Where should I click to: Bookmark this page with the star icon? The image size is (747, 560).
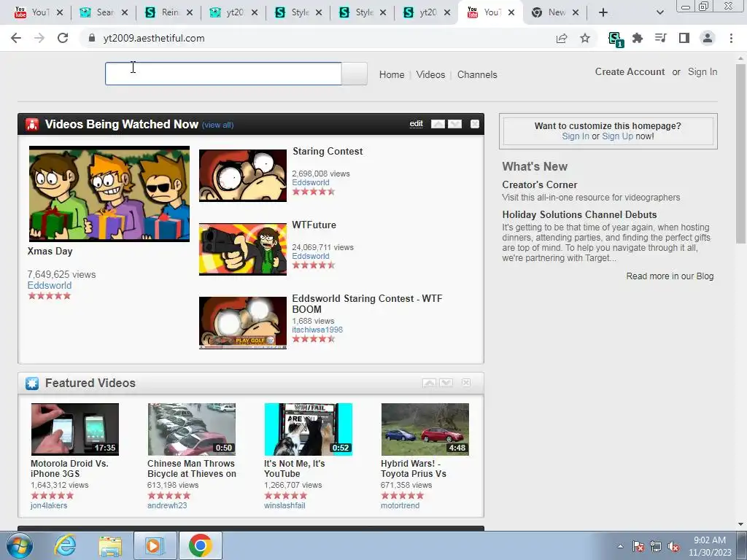585,38
